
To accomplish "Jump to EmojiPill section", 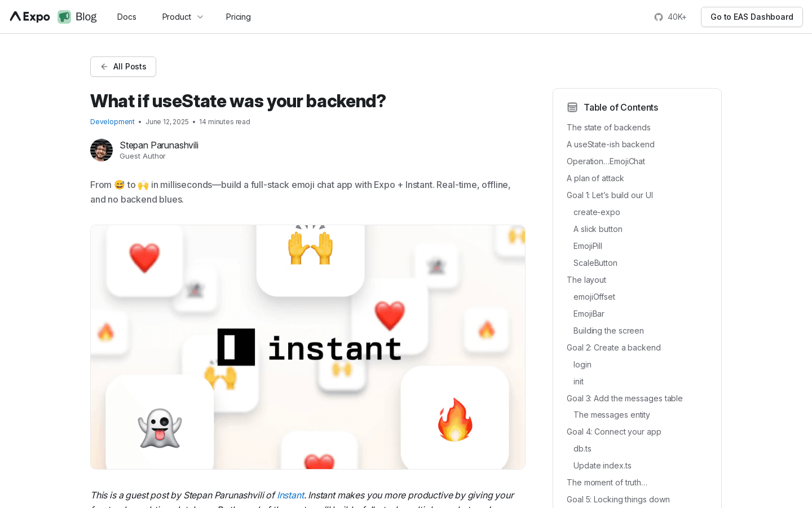I will tap(588, 246).
